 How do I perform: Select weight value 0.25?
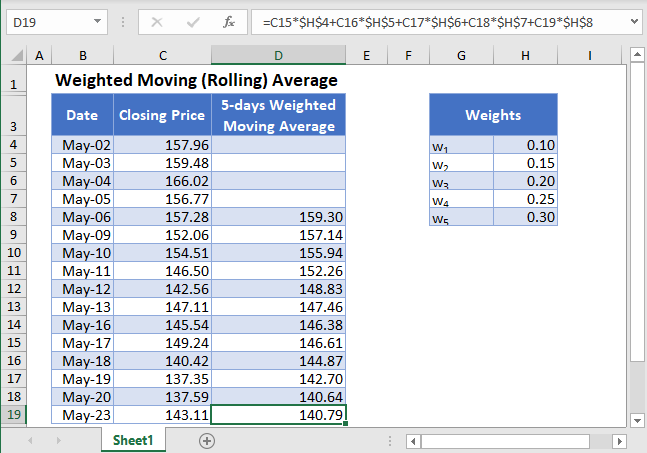[525, 199]
